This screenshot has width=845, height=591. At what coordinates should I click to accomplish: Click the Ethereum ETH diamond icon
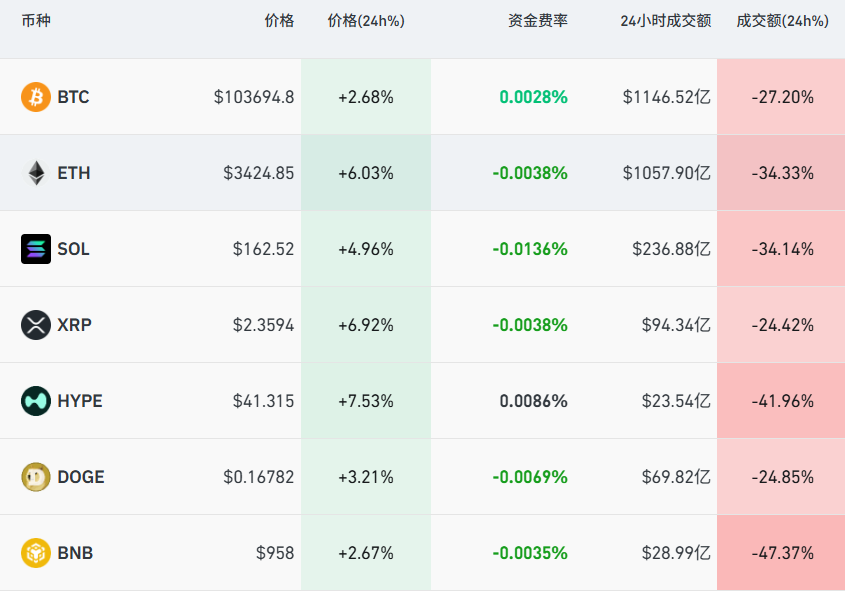(x=35, y=173)
